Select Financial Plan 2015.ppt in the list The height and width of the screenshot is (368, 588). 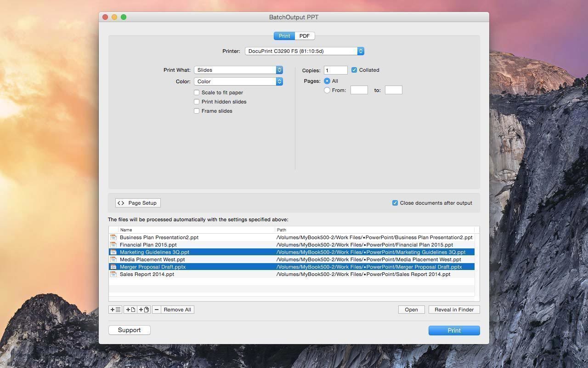point(148,245)
